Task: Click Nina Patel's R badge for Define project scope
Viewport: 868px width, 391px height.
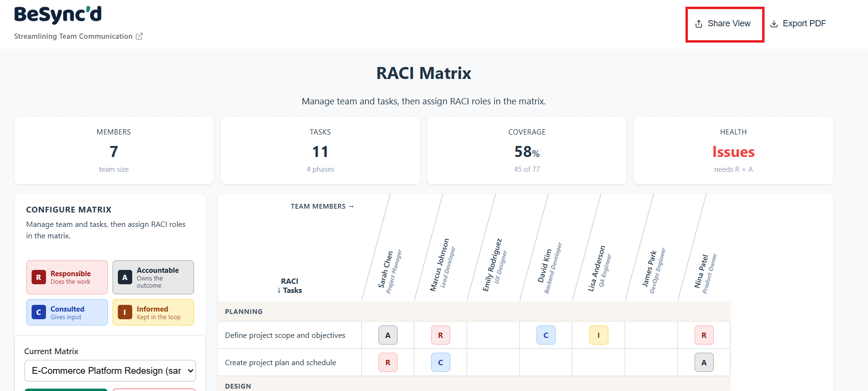Action: pos(704,335)
